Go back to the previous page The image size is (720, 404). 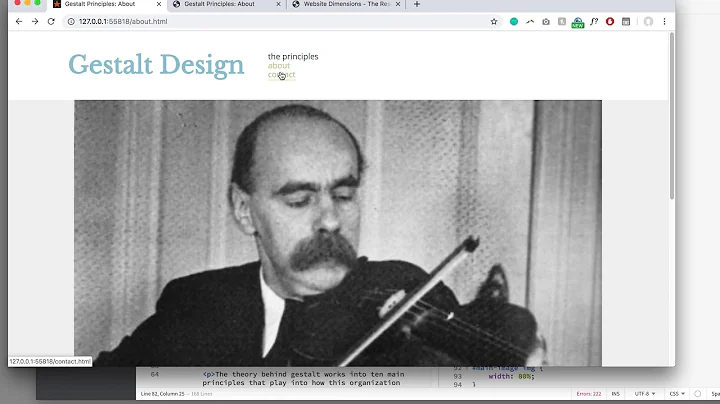pyautogui.click(x=19, y=22)
